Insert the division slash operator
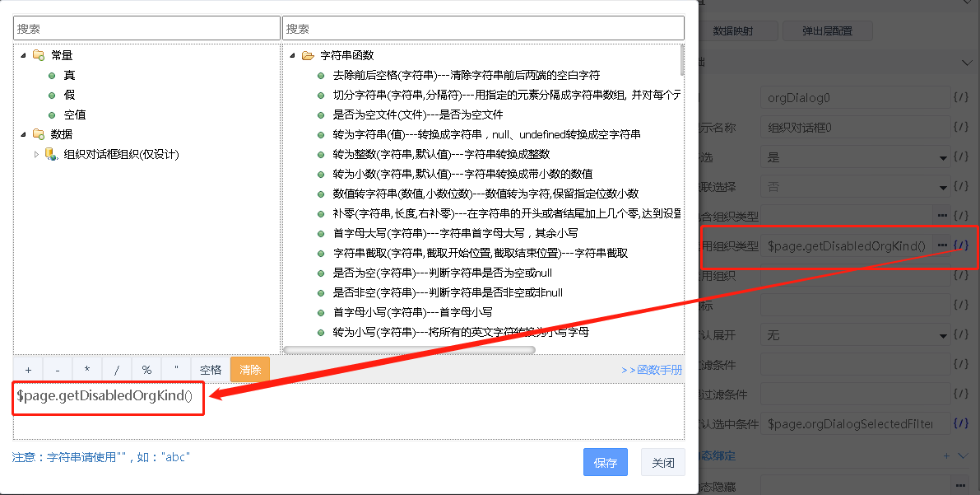 (117, 370)
